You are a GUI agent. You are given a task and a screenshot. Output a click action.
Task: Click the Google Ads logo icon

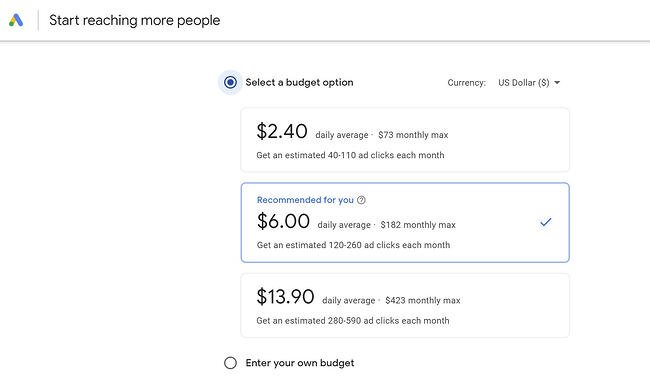16,20
